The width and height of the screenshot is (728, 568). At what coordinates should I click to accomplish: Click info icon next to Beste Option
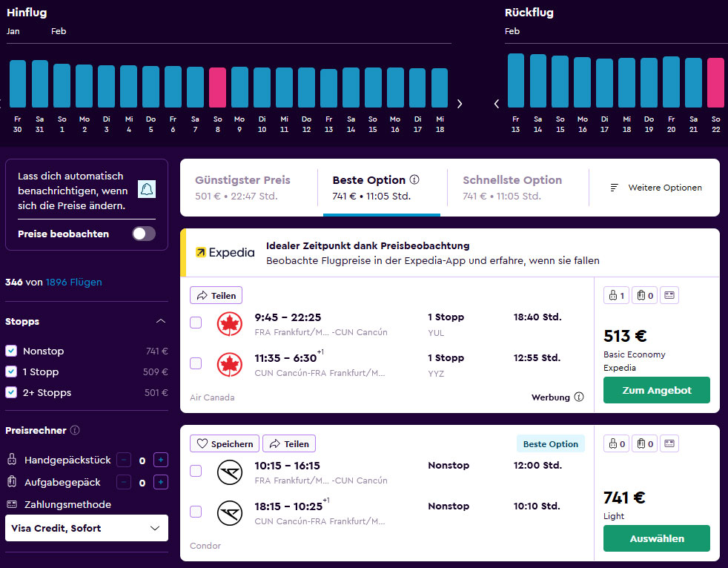pyautogui.click(x=414, y=180)
